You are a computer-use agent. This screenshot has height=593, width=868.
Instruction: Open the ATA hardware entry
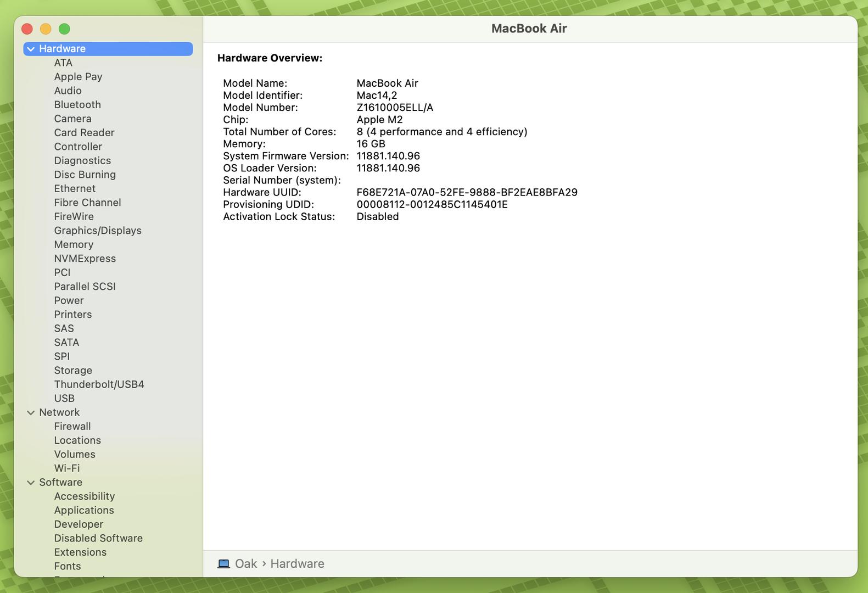[x=63, y=63]
